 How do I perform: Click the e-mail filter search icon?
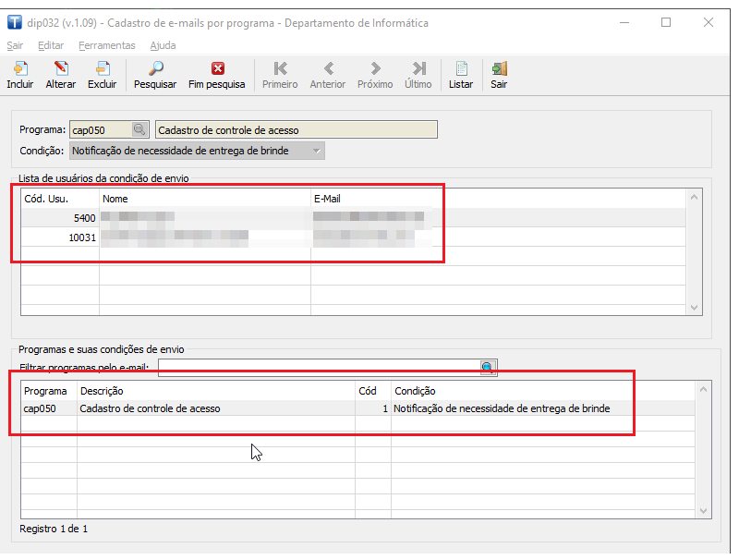[x=489, y=368]
